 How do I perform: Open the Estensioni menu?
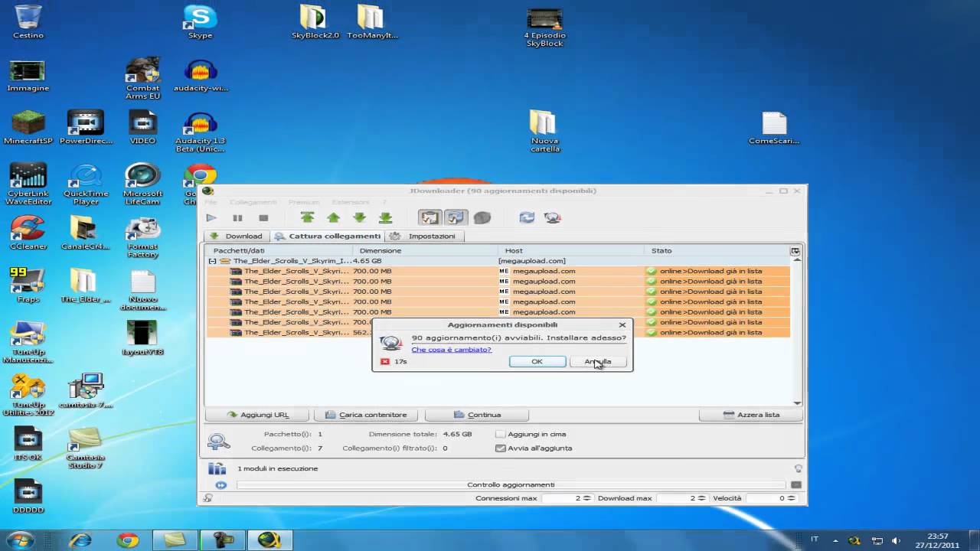pyautogui.click(x=351, y=202)
